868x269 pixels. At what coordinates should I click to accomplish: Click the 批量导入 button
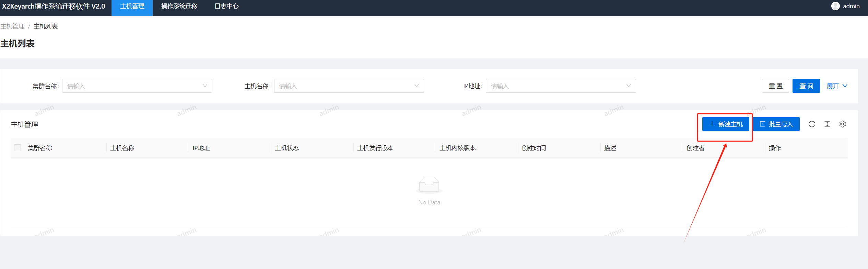tap(776, 124)
